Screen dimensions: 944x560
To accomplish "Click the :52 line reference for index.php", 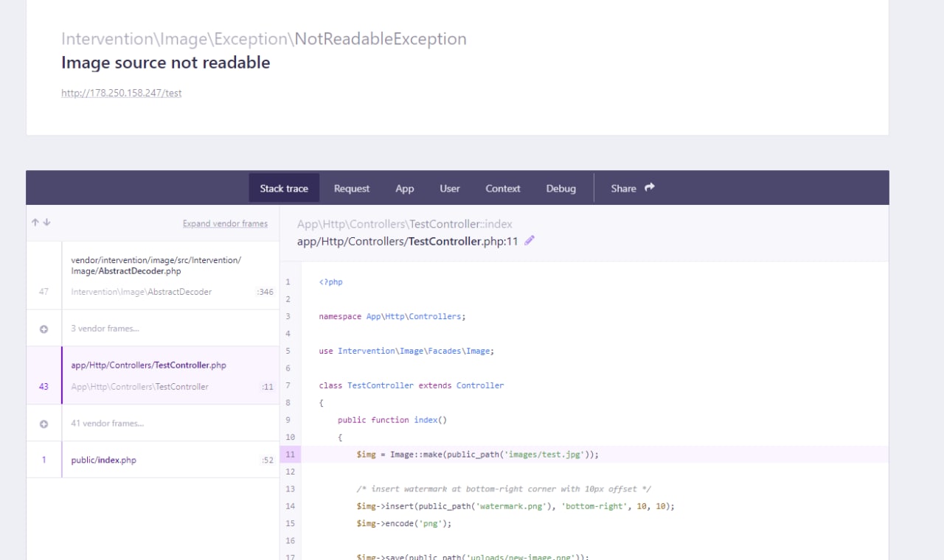I will (268, 461).
